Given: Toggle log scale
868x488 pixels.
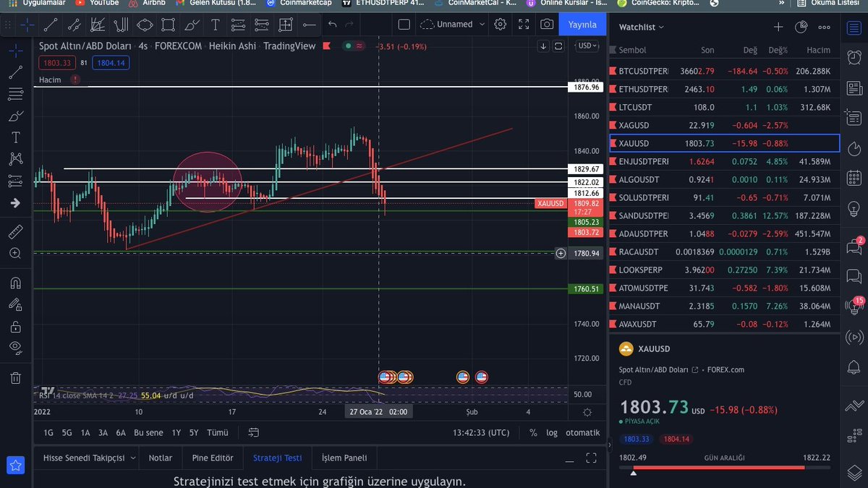Looking at the screenshot, I should pos(552,433).
